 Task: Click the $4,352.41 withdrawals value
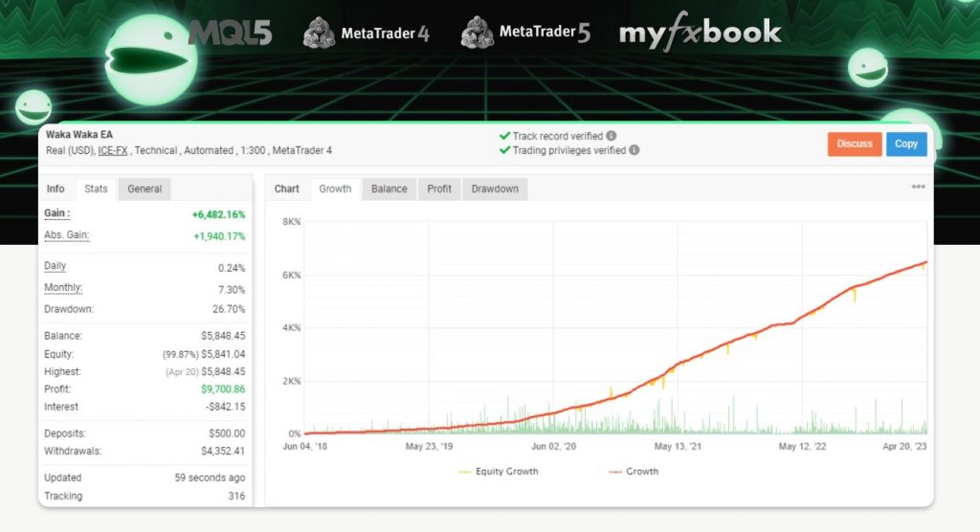tap(223, 451)
